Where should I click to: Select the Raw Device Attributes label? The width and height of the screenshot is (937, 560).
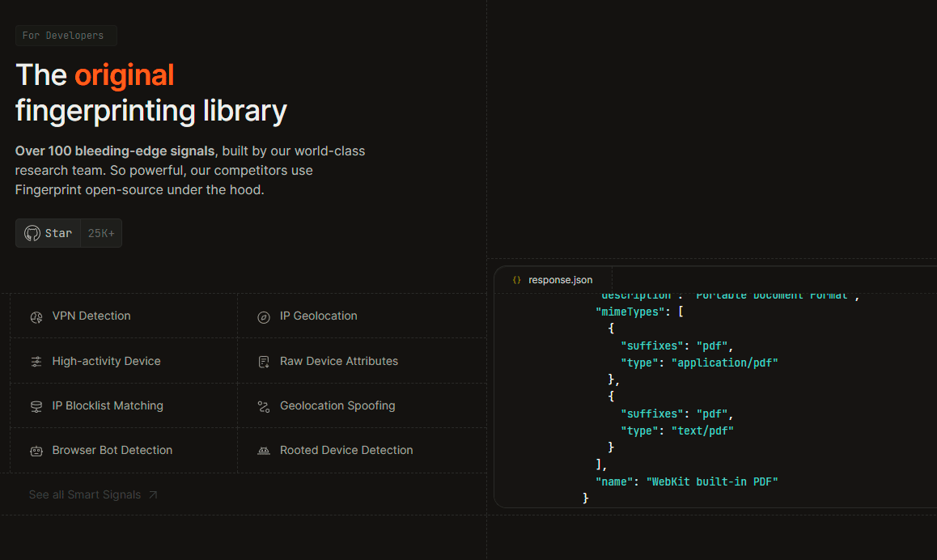pos(339,362)
